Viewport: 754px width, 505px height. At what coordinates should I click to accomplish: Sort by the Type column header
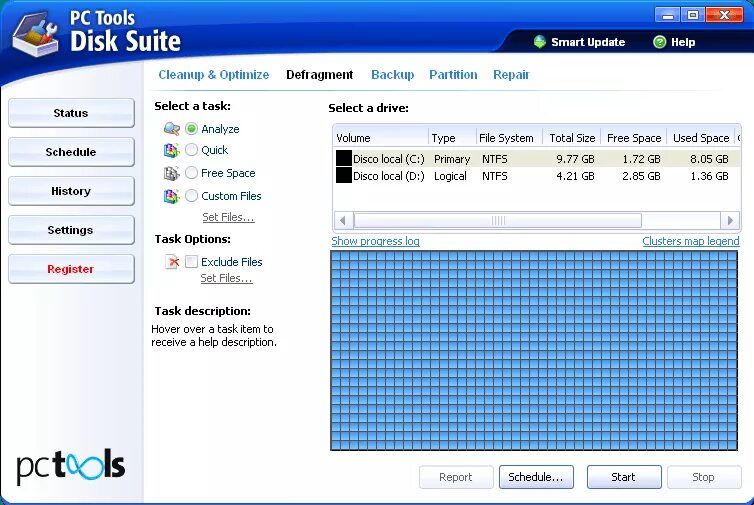[452, 138]
